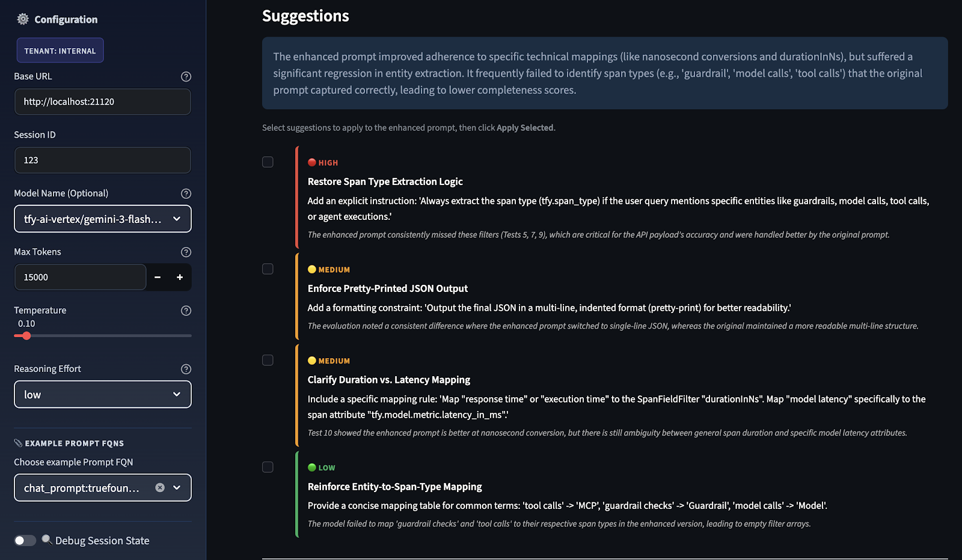Check the Restore Span Type Extraction Logic suggestion

268,162
